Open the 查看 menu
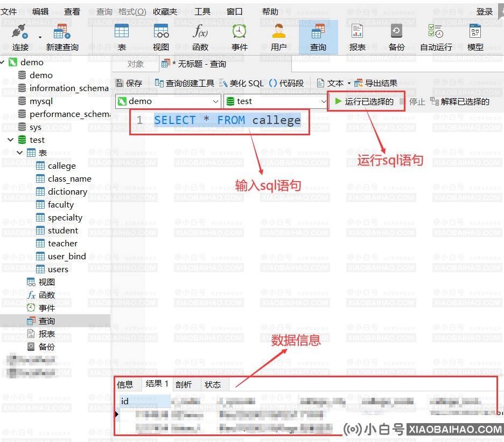This screenshot has height=442, width=504. point(72,11)
